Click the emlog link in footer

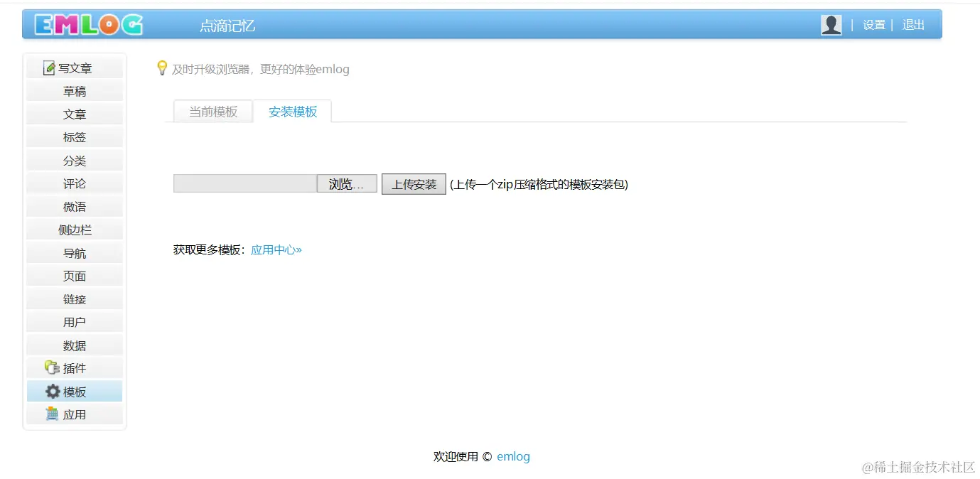point(513,456)
